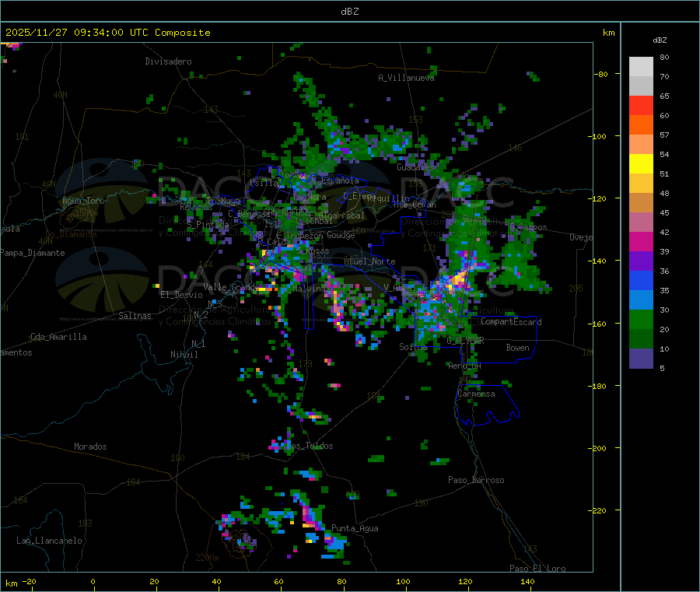
Task: Click the red 60-65 dBZ legend swatch
Action: 641,105
